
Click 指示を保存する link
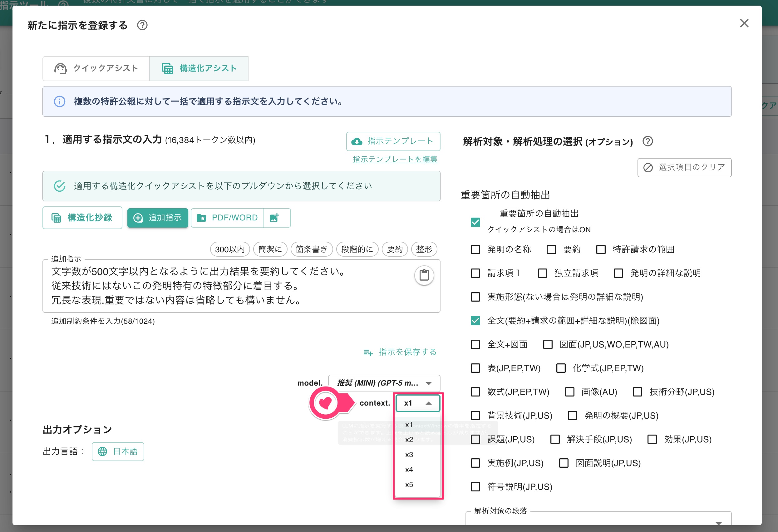pos(400,352)
